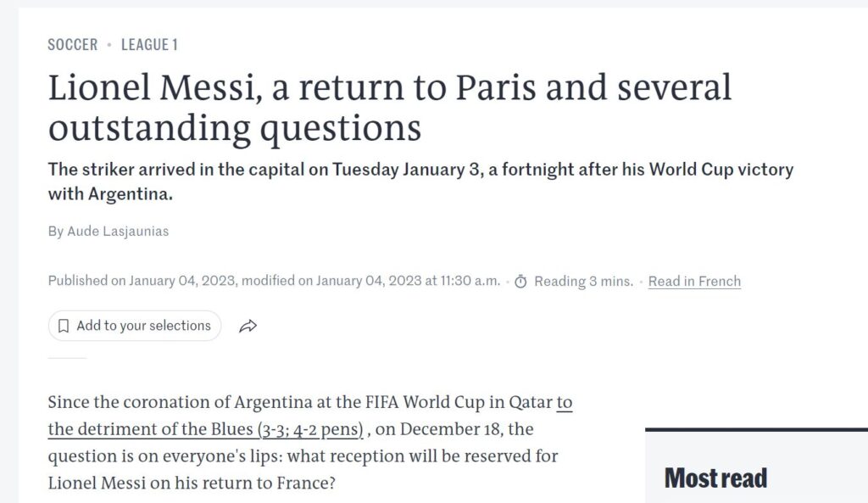Click the 'question is on everyone's lips' paragraph line

coord(303,455)
